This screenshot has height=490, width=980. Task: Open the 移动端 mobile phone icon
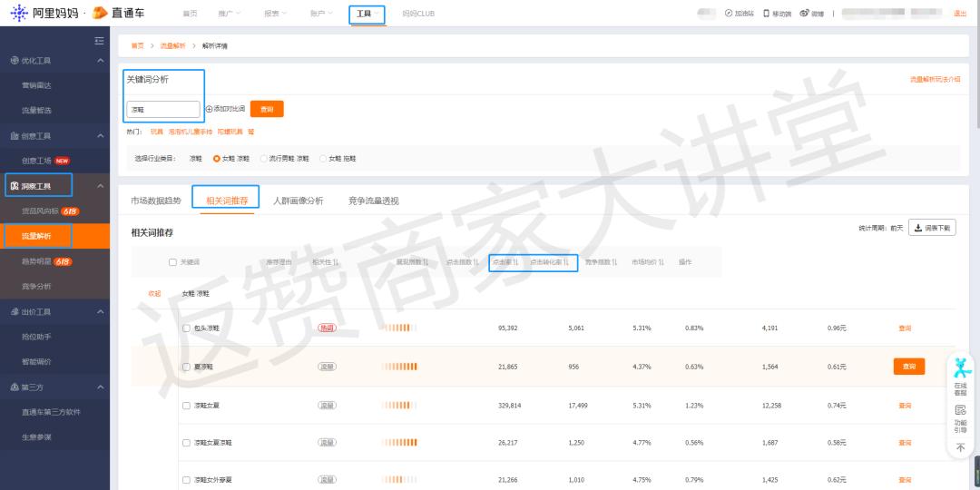pyautogui.click(x=767, y=14)
